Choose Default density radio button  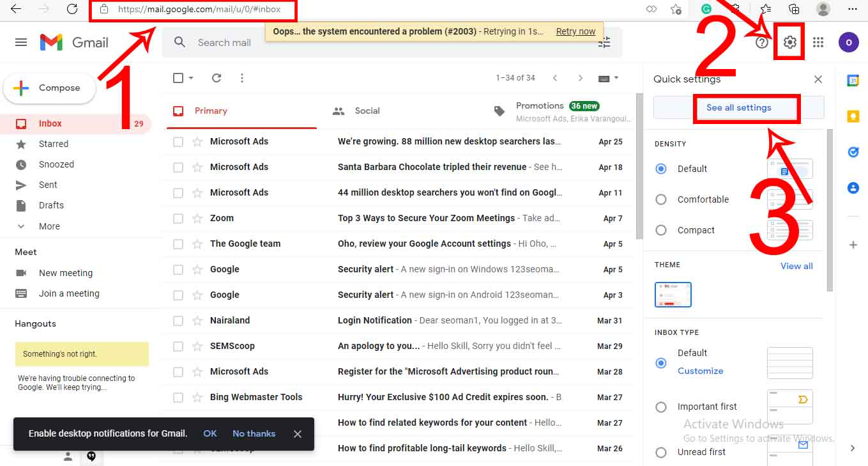coord(661,169)
